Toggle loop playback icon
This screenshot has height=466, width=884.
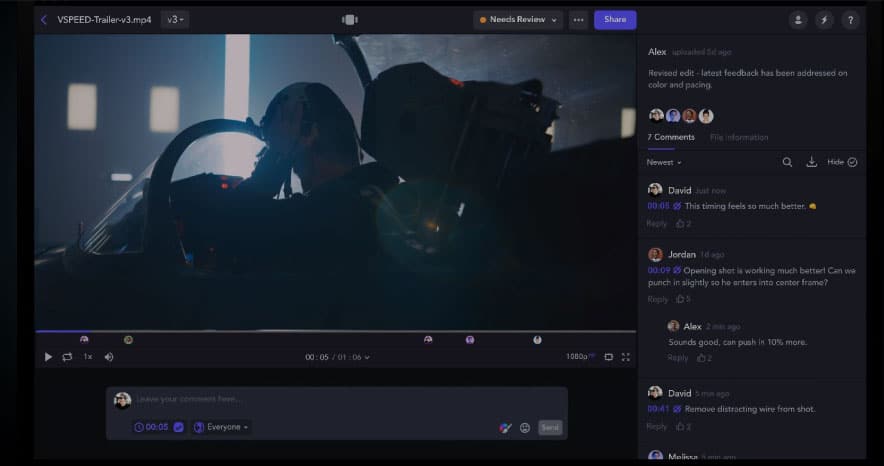67,357
